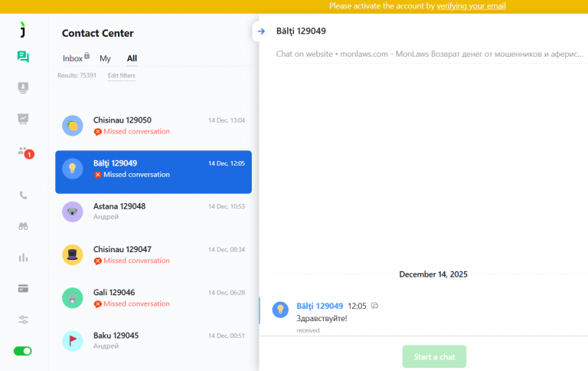Click the speech bubble icon next to 12:05
Image resolution: width=588 pixels, height=371 pixels.
(x=374, y=306)
